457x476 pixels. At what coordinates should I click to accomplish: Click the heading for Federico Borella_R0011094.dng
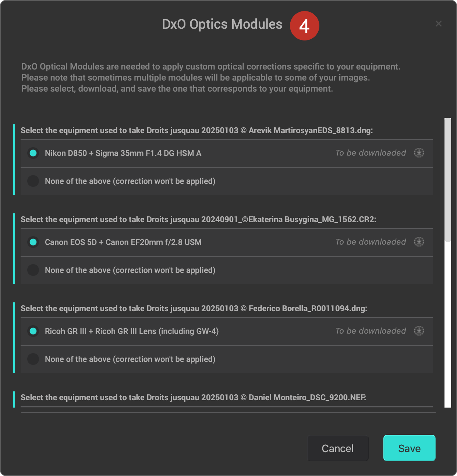tap(194, 308)
